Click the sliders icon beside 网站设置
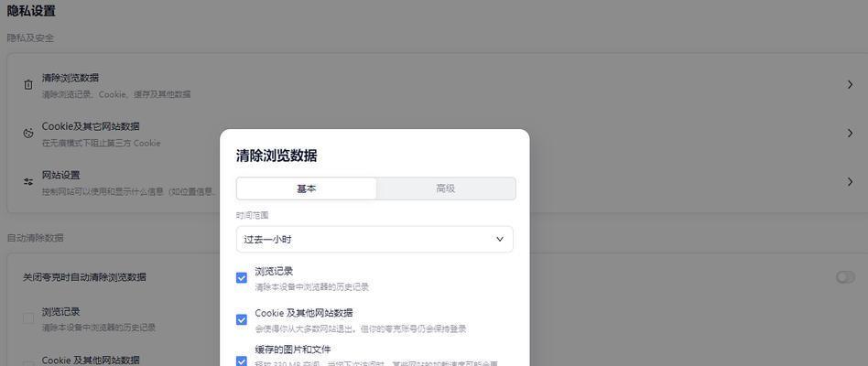This screenshot has width=868, height=366. pyautogui.click(x=28, y=182)
